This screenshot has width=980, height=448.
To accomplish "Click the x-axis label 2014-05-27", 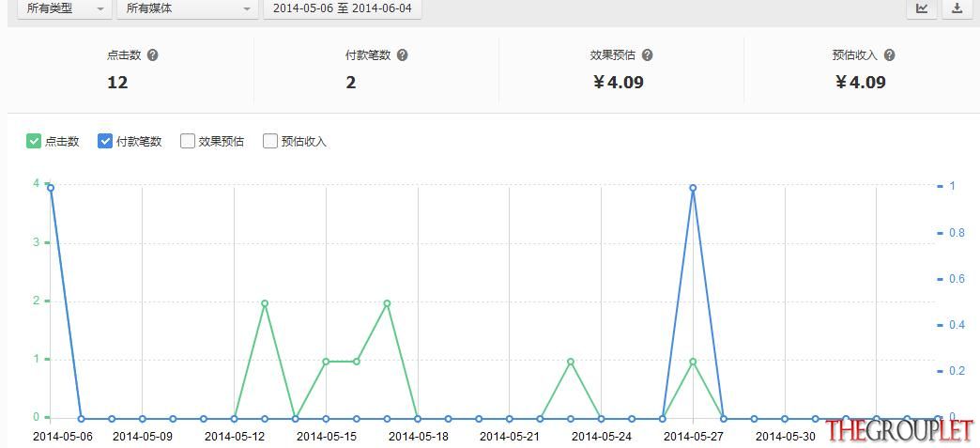I will [x=693, y=436].
